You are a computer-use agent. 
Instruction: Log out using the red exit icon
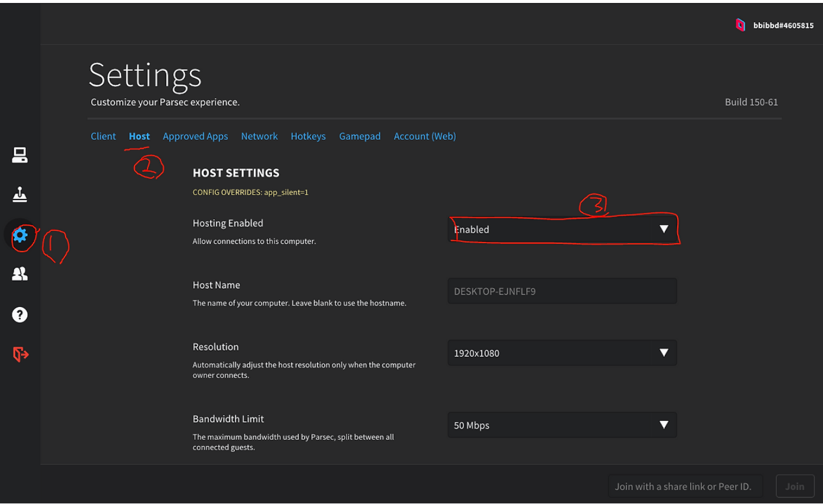(x=21, y=354)
